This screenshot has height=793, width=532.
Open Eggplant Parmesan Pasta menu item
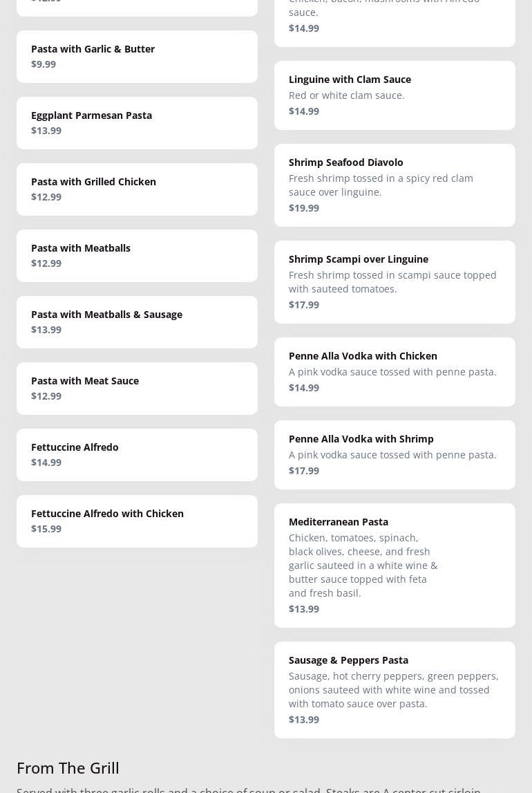point(137,122)
